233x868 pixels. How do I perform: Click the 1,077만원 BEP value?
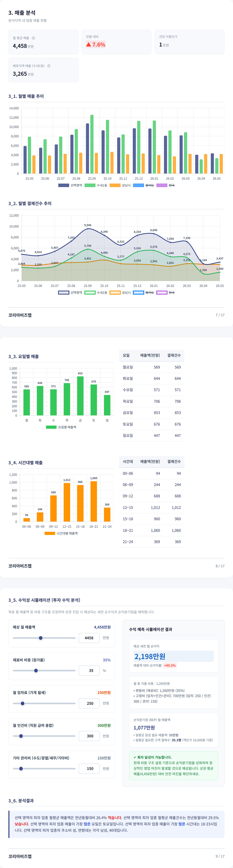click(144, 727)
